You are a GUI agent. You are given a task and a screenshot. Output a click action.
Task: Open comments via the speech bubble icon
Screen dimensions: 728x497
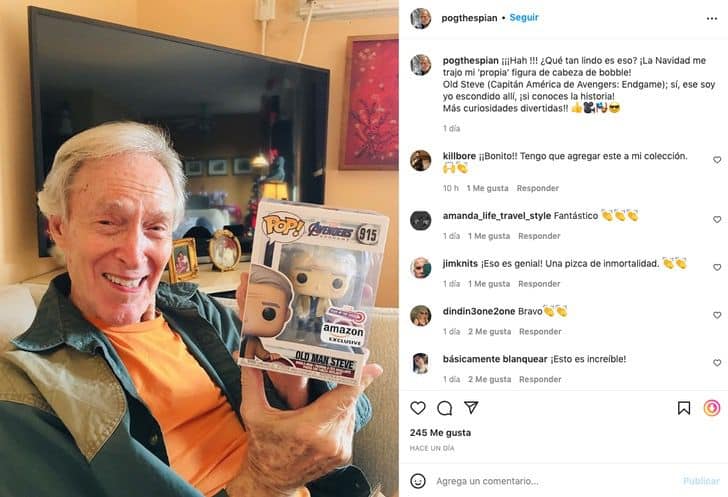click(x=444, y=408)
